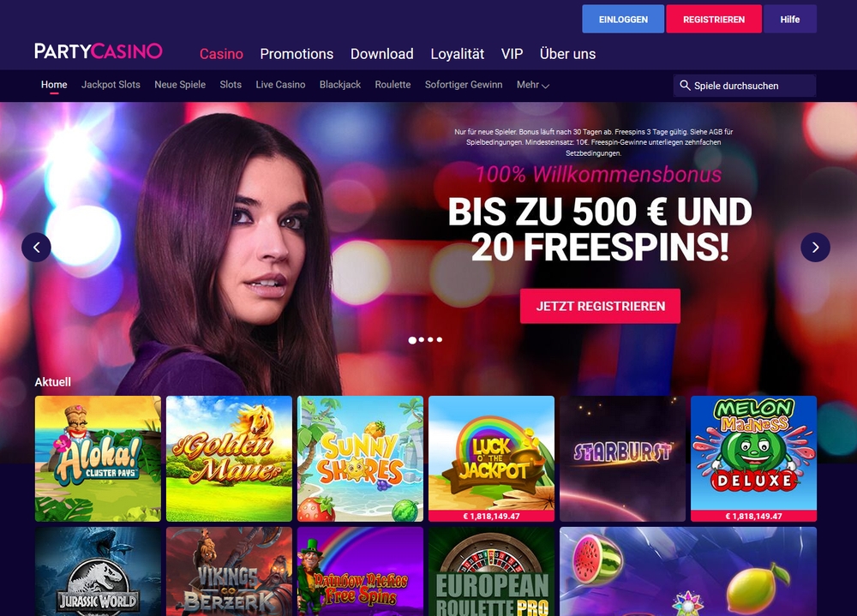
Task: Select the last carousel dot indicator
Action: (x=440, y=340)
